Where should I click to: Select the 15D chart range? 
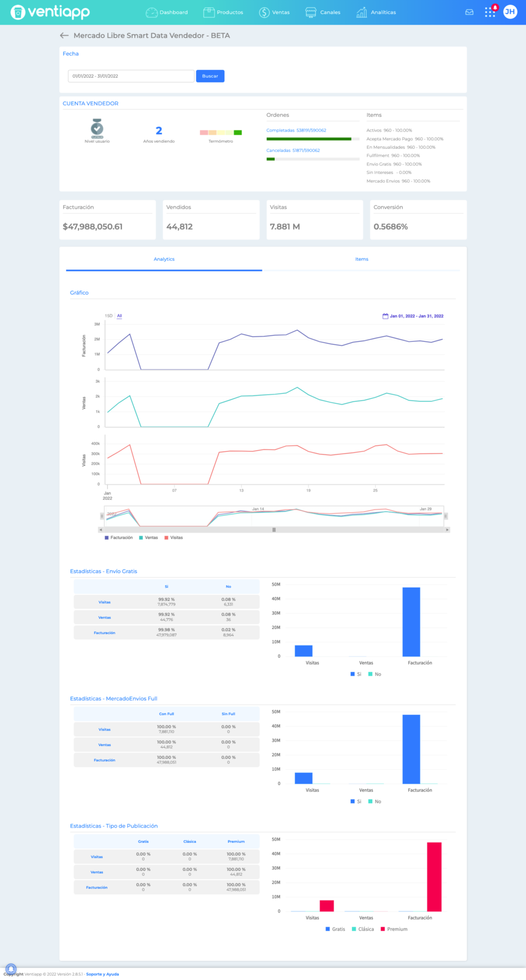(x=109, y=316)
